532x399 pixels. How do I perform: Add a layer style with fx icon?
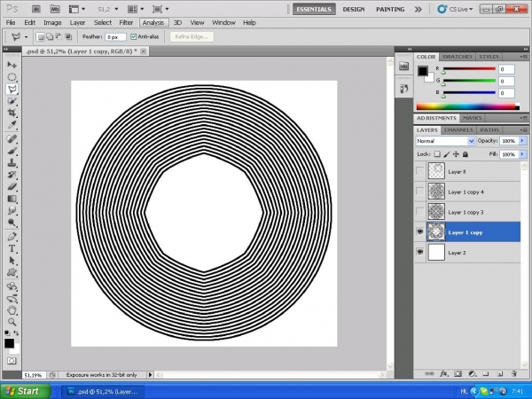443,373
